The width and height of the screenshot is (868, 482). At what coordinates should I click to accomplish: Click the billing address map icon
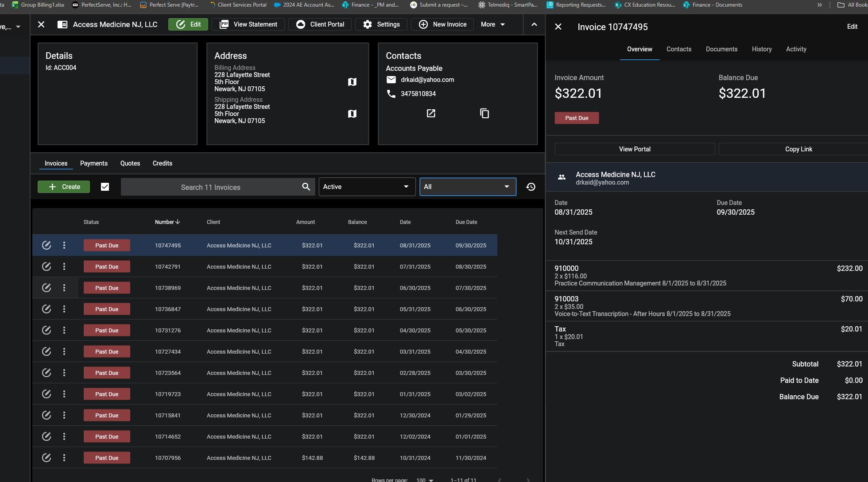pyautogui.click(x=352, y=82)
